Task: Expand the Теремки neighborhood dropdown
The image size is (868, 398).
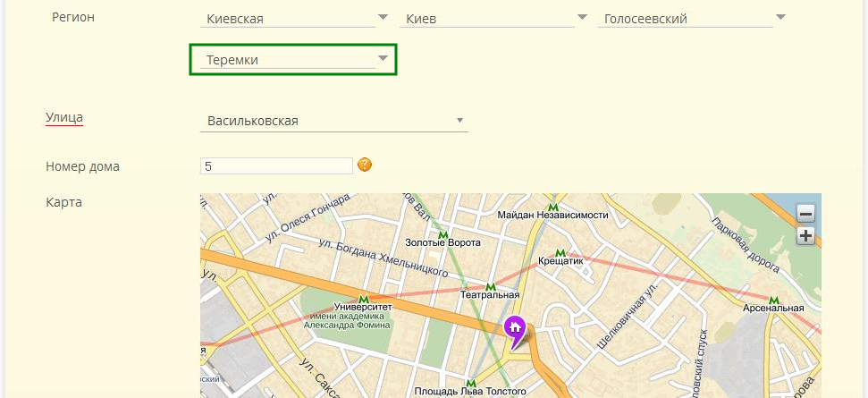Action: tap(293, 60)
